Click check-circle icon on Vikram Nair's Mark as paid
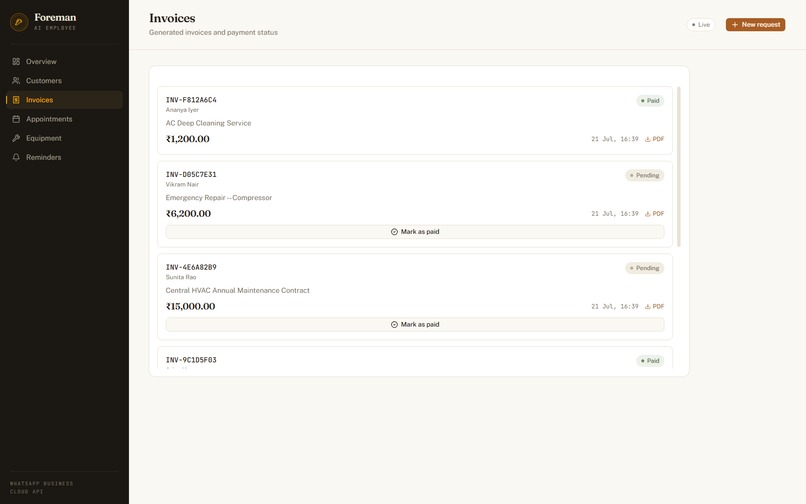 tap(394, 232)
